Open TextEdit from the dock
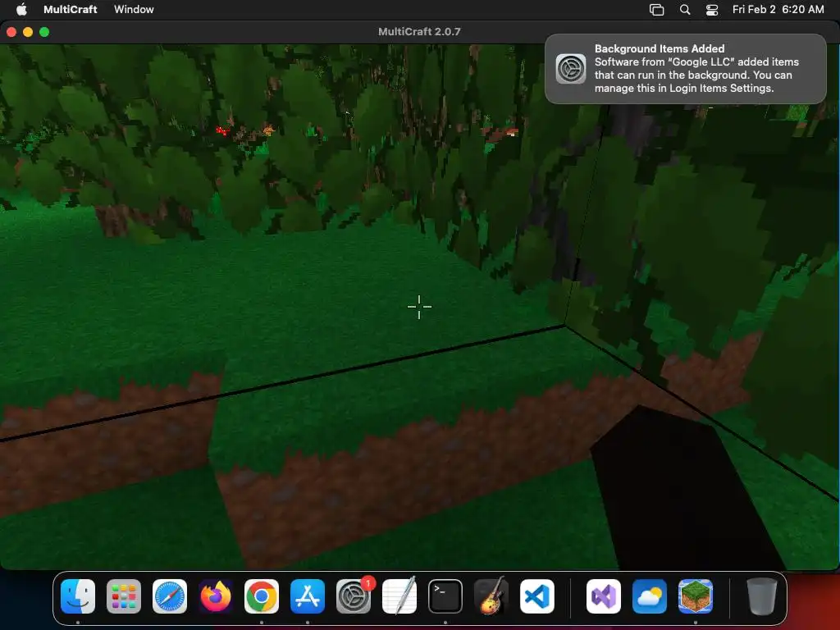Image resolution: width=840 pixels, height=630 pixels. tap(399, 596)
